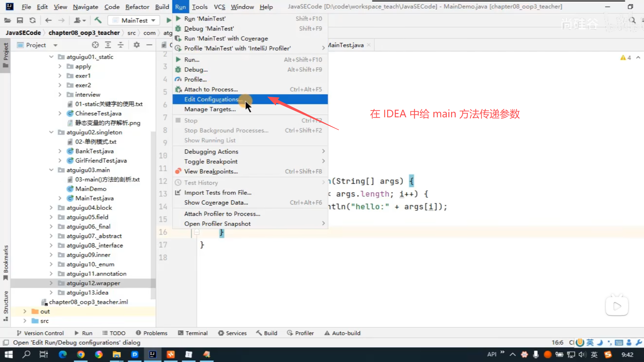
Task: Click the Collapse All icon in the Project panel
Action: pyautogui.click(x=121, y=45)
